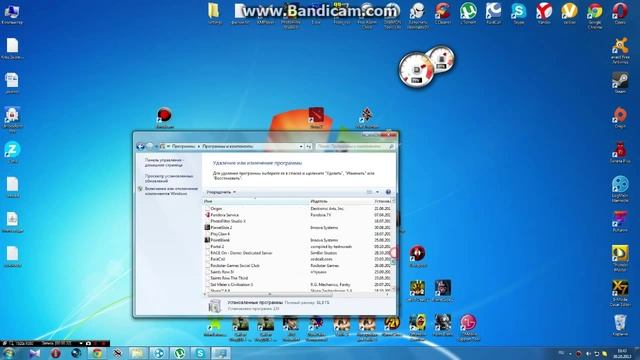This screenshot has width=640, height=360.
Task: Click the Программы и компоненты breadcrumb
Action: pyautogui.click(x=228, y=146)
